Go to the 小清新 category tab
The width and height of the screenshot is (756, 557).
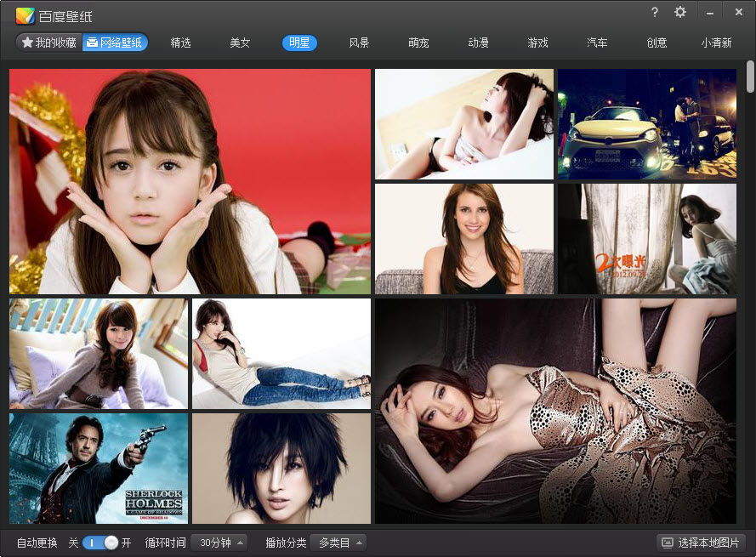tap(716, 43)
